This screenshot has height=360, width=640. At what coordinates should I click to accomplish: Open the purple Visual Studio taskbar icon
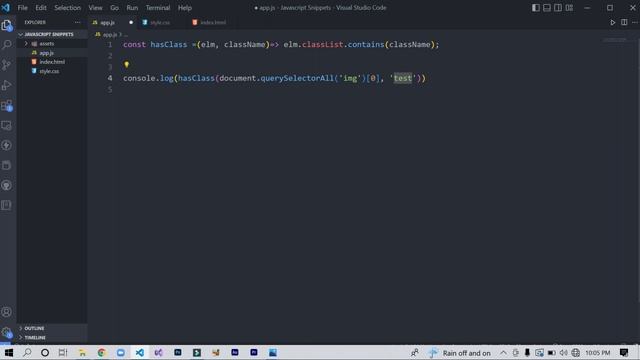click(x=158, y=352)
